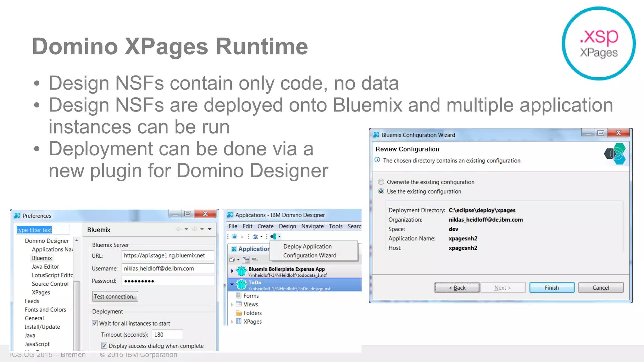Viewport: 644px width, 362px height.
Task: Click the new folder icon in Applications navigator
Action: 232,260
